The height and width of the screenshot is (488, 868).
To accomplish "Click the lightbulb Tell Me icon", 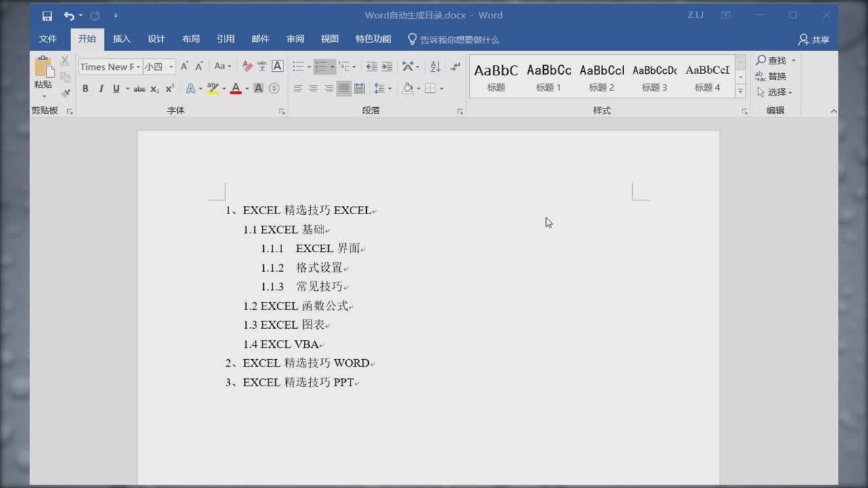I will coord(412,39).
